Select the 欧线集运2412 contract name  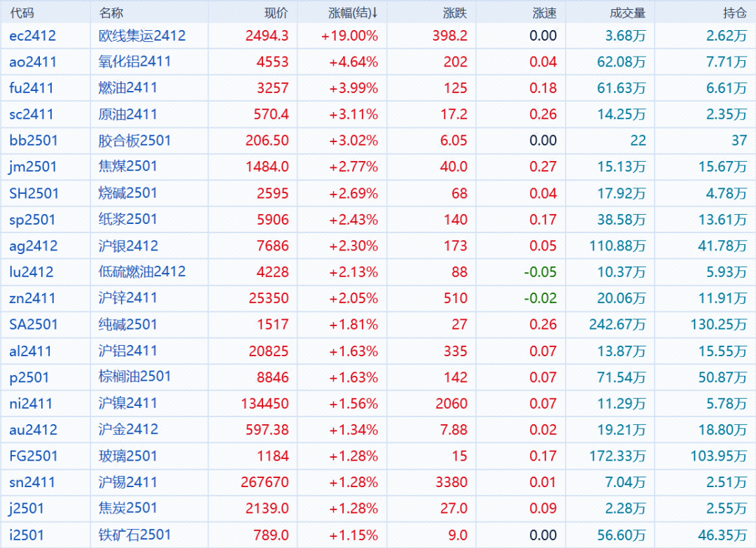pyautogui.click(x=142, y=36)
